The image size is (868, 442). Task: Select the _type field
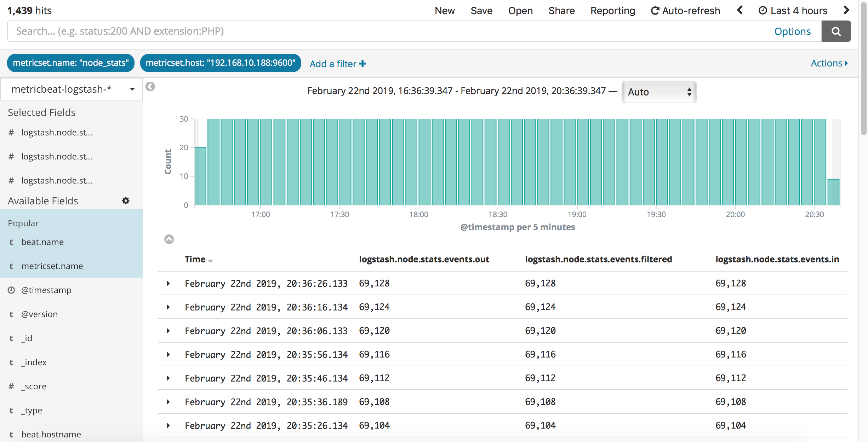coord(32,411)
